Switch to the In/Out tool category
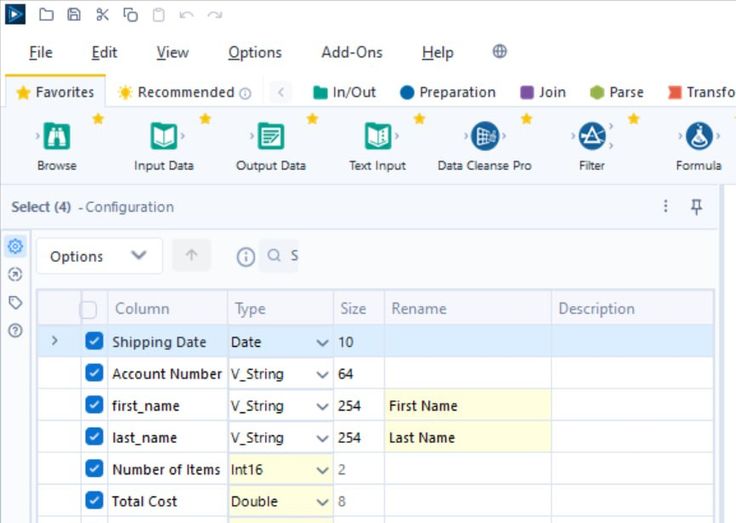The image size is (736, 523). (x=345, y=92)
